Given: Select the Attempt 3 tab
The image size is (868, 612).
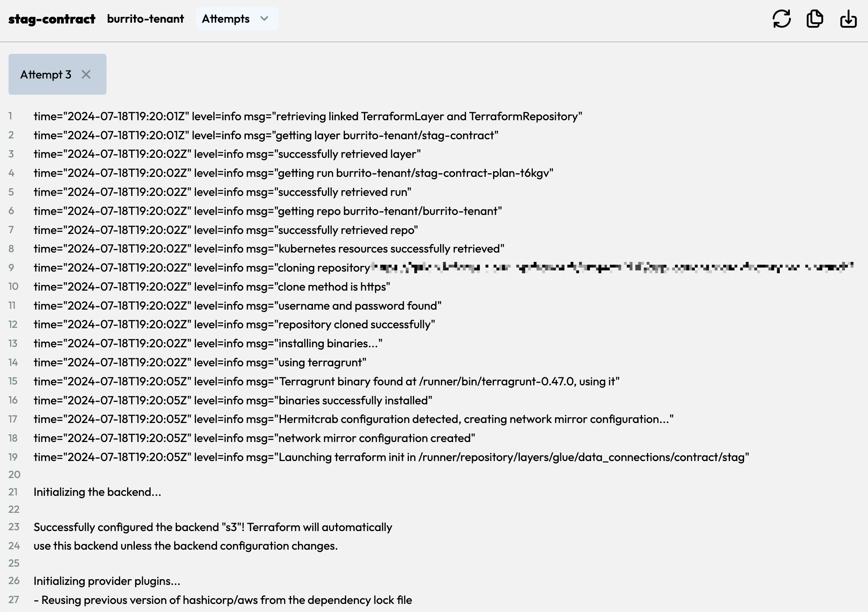Looking at the screenshot, I should pyautogui.click(x=46, y=74).
